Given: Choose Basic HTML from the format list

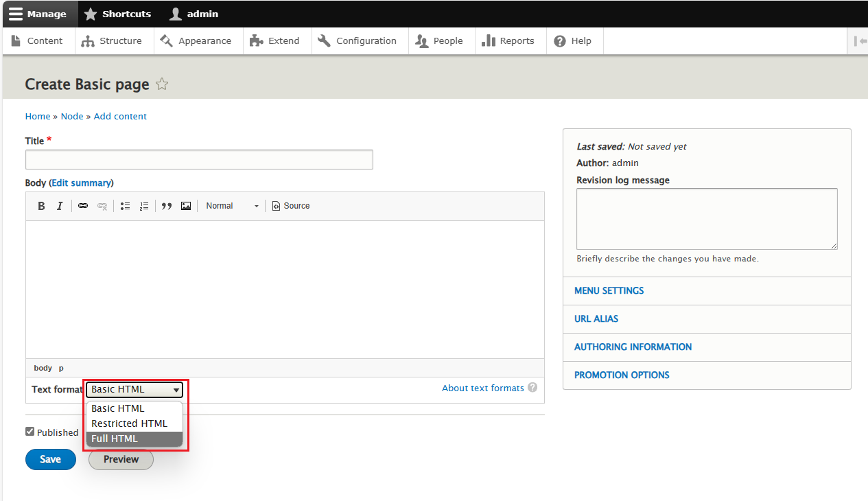Looking at the screenshot, I should click(134, 408).
